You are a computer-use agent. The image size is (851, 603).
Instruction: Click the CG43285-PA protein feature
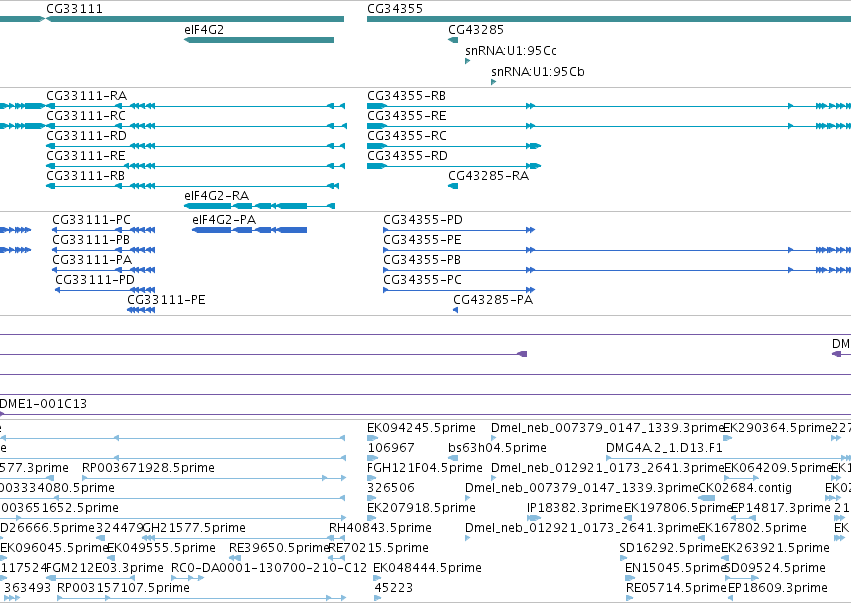pos(456,310)
